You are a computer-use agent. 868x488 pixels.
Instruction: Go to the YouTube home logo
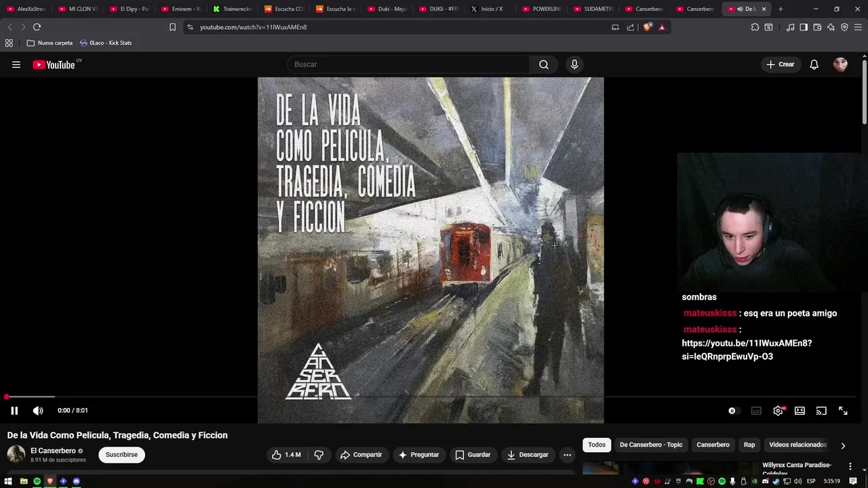click(x=54, y=65)
